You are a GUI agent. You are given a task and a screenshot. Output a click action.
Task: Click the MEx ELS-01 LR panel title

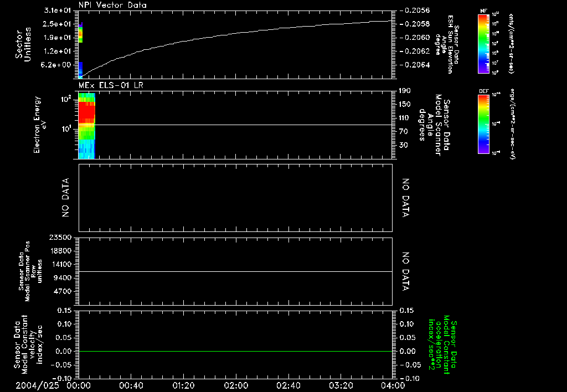click(x=111, y=85)
